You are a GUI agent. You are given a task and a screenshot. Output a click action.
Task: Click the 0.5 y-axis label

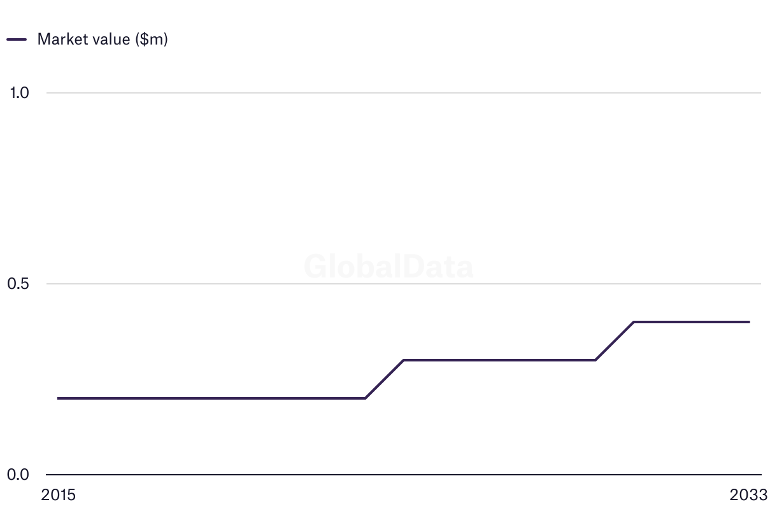(x=19, y=284)
